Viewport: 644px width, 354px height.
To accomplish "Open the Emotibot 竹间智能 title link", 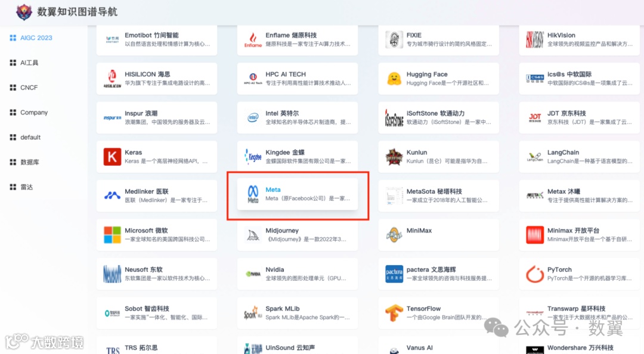I will [151, 35].
